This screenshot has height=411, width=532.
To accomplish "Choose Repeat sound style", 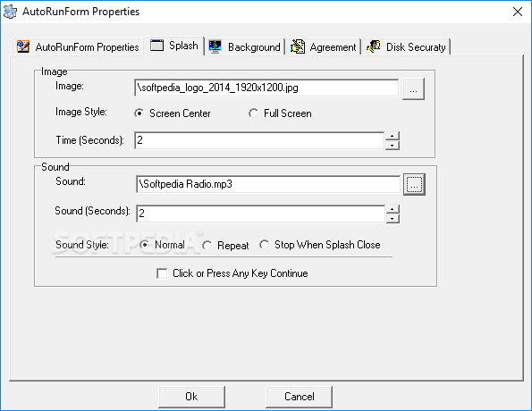I will coord(225,245).
